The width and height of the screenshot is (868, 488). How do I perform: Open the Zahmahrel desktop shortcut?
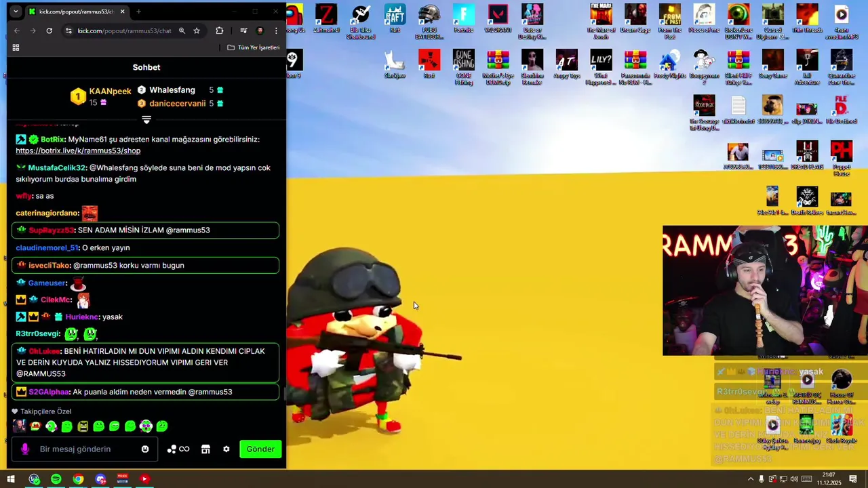pyautogui.click(x=326, y=19)
